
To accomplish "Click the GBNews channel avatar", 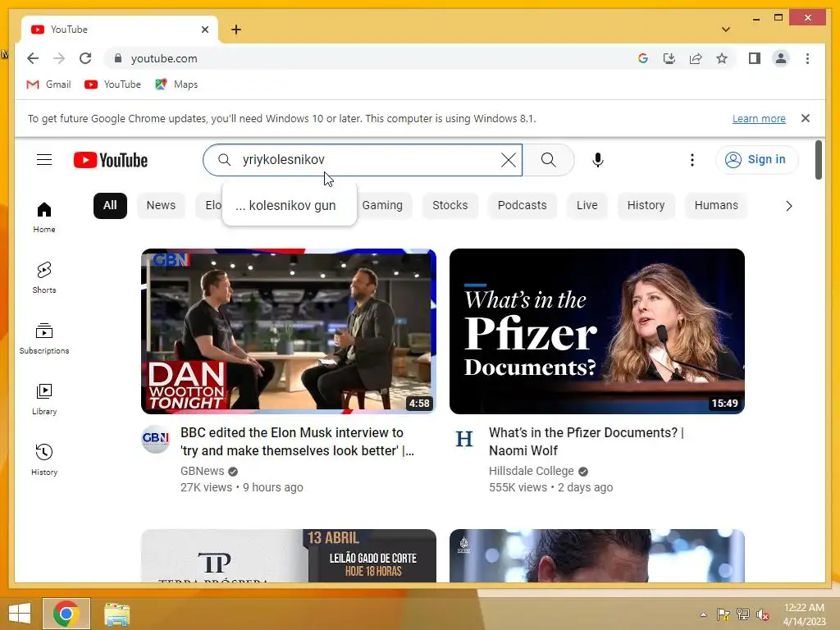I will click(x=155, y=439).
